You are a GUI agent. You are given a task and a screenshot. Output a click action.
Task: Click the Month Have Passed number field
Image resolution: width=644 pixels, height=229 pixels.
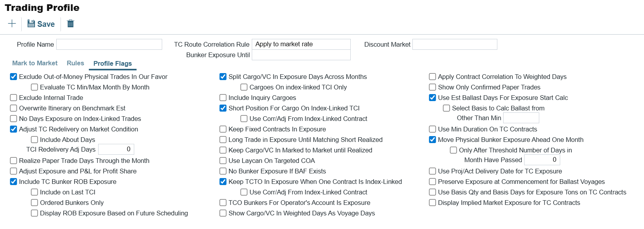(542, 160)
